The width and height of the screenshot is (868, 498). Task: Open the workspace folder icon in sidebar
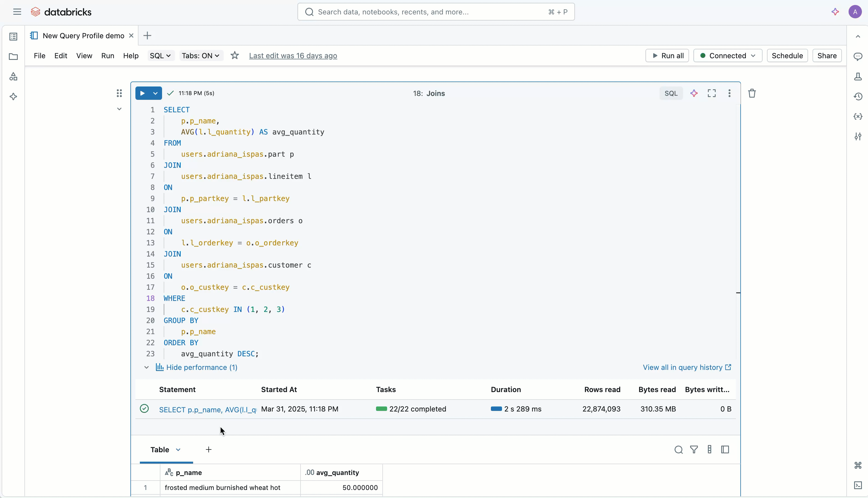13,57
